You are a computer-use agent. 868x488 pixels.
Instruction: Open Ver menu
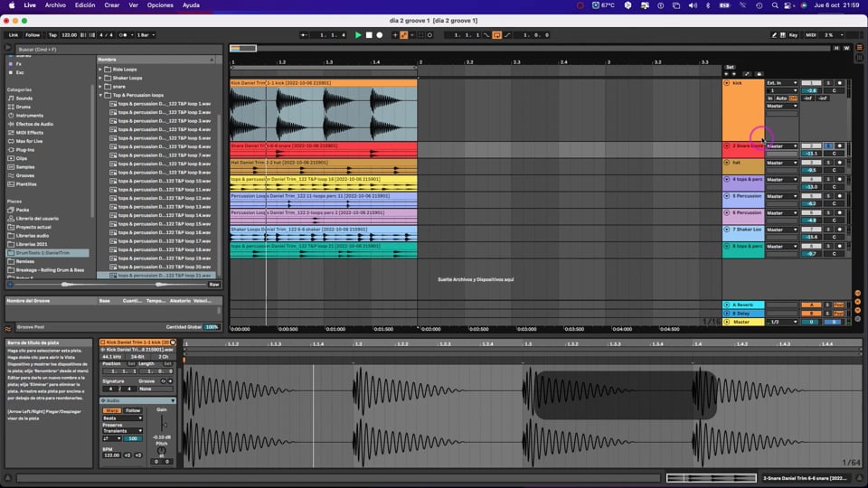point(134,5)
